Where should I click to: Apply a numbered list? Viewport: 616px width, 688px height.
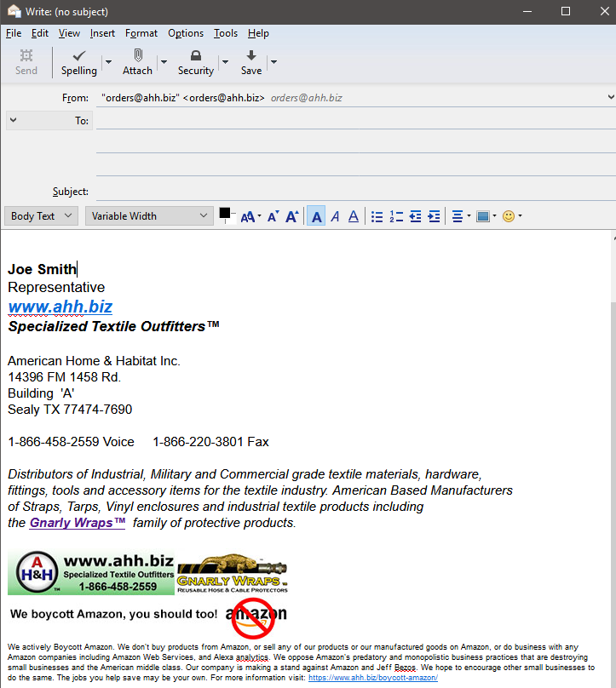coord(396,216)
